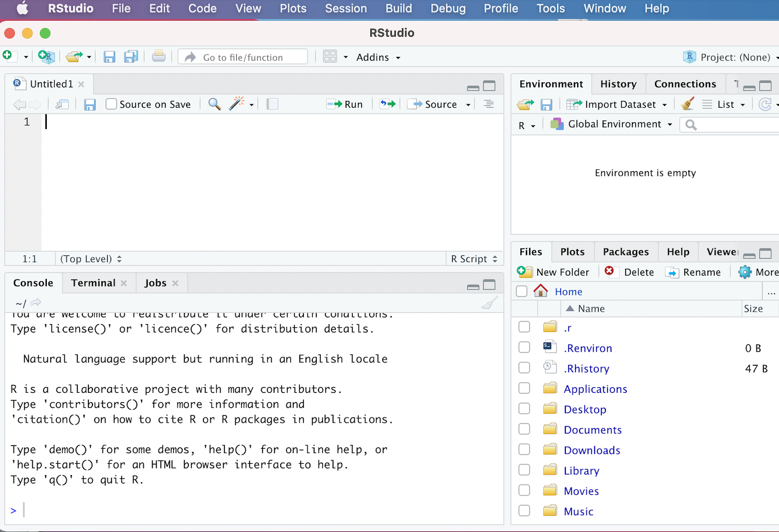Click the re-run previous code icon

coord(387,104)
